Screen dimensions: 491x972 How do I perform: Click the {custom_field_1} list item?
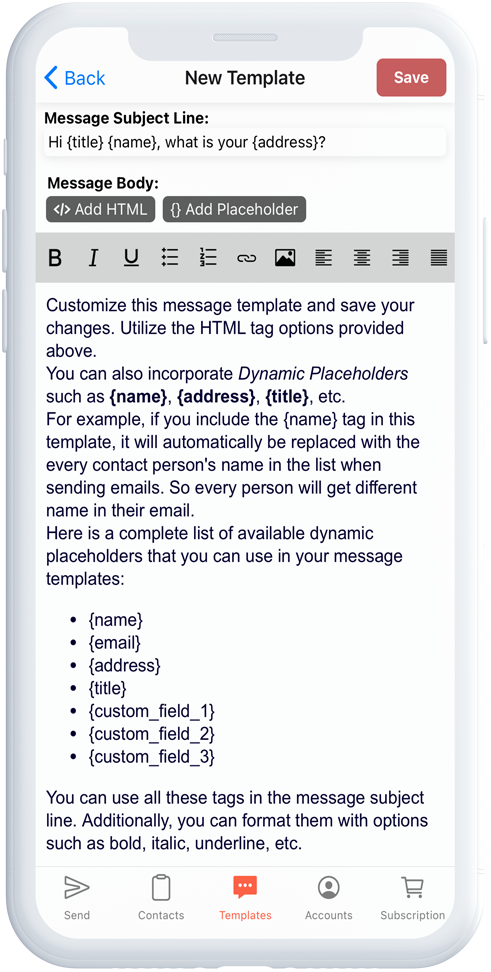click(152, 711)
